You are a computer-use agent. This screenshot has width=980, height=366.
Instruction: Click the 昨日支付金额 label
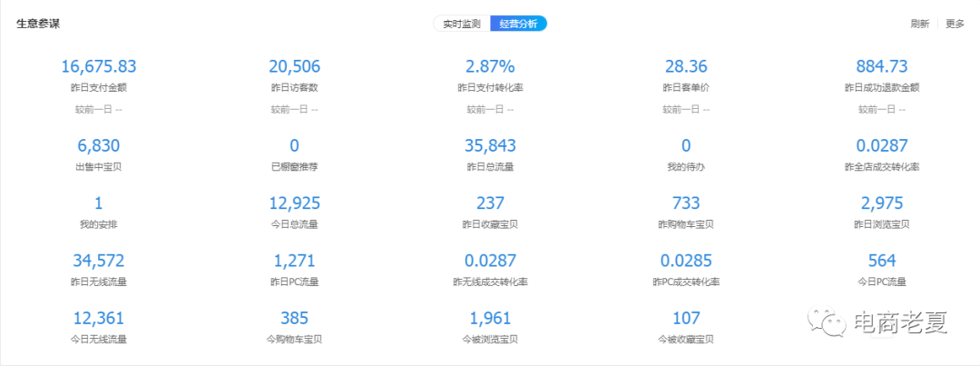(99, 87)
